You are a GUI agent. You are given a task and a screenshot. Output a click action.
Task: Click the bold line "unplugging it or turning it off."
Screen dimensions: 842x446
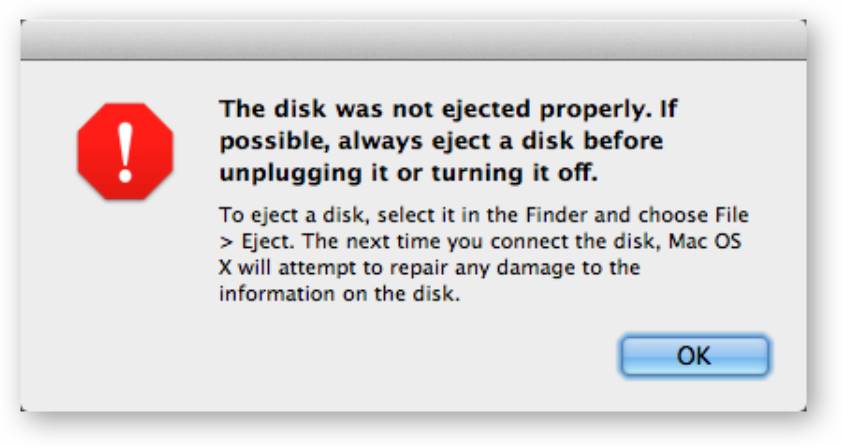pyautogui.click(x=408, y=173)
